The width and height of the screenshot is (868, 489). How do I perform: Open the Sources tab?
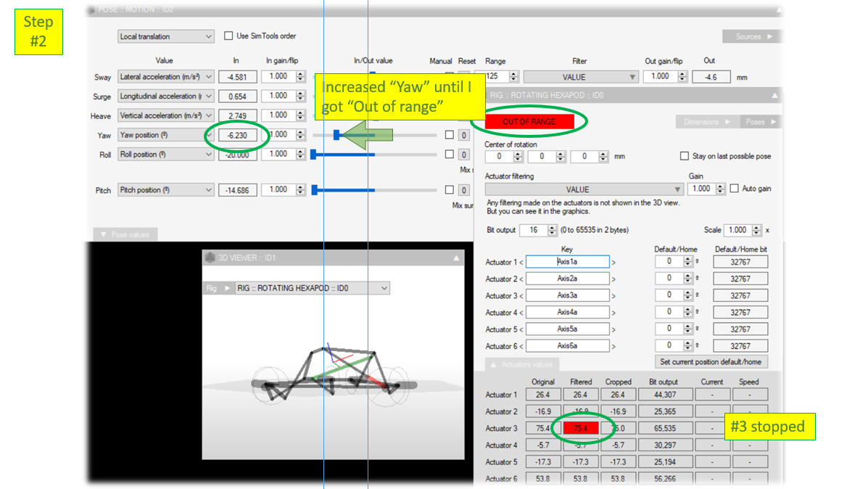752,36
